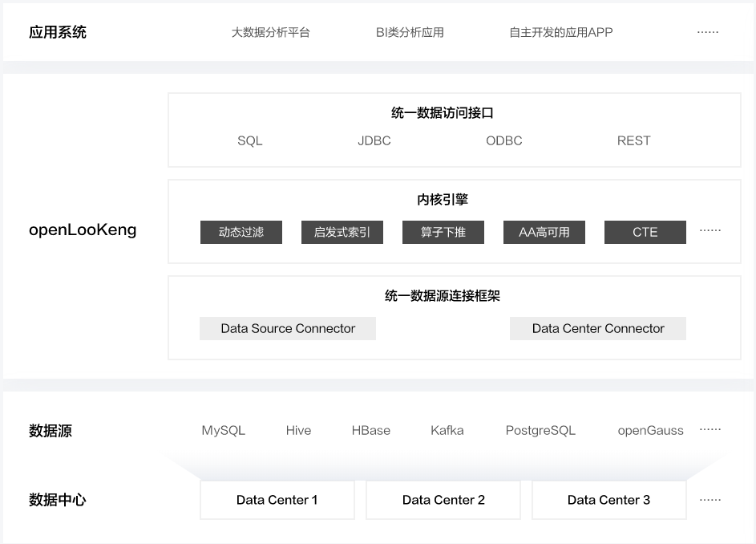This screenshot has width=756, height=544.
Task: Click the JDBC interface label
Action: point(374,141)
